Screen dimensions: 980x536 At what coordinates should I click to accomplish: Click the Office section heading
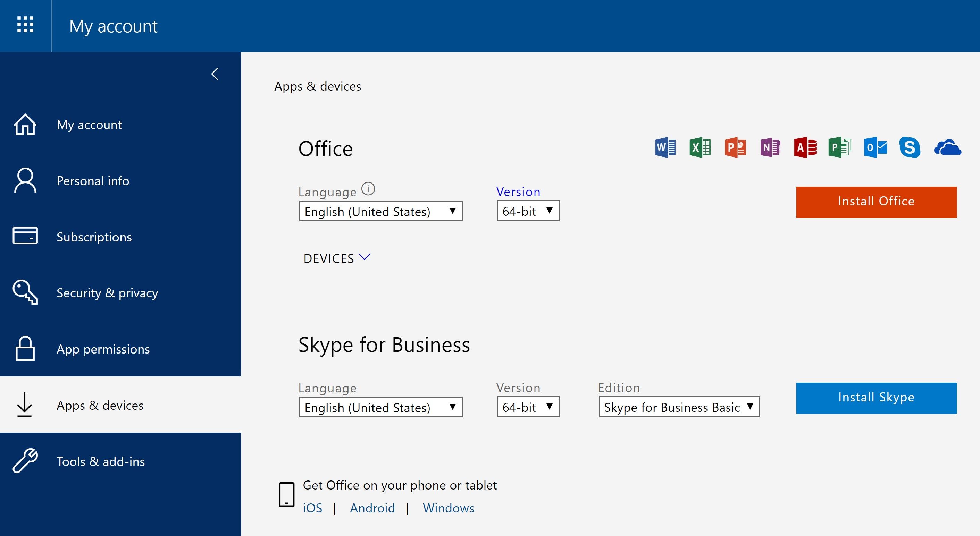(x=325, y=148)
